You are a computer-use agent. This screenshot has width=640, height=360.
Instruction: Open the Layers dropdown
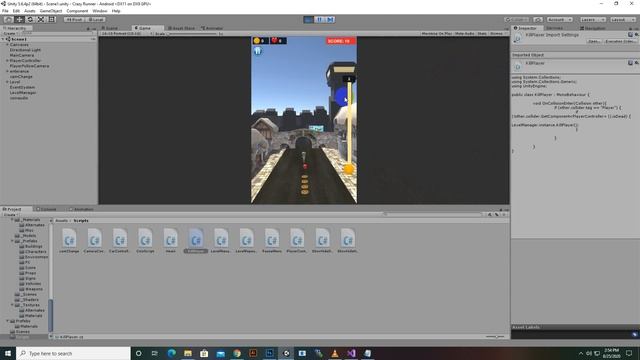[x=592, y=19]
